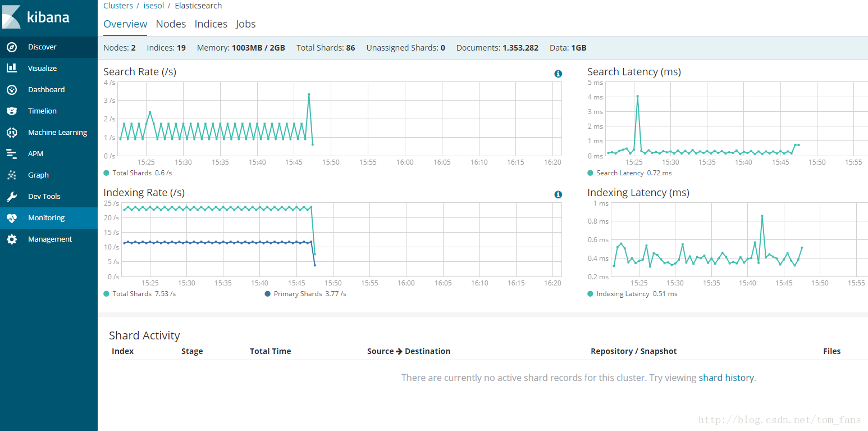Click the Data: 1GB status entry
The image size is (868, 431).
coord(568,48)
